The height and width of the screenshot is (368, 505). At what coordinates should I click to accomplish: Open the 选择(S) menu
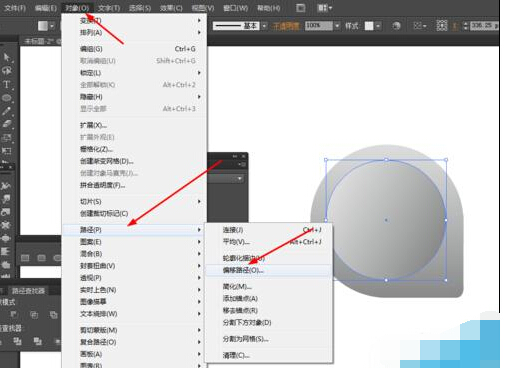pyautogui.click(x=140, y=8)
